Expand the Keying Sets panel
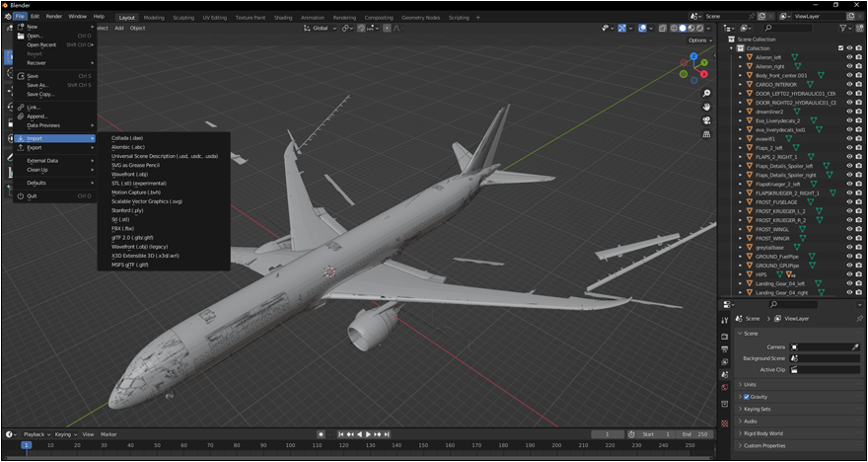The height and width of the screenshot is (462, 868). click(x=797, y=409)
